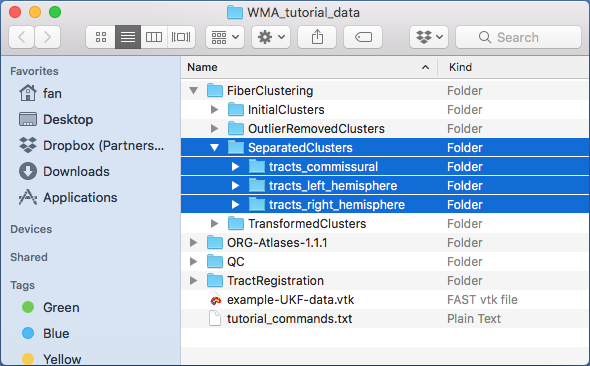Viewport: 590px width, 366px height.
Task: Select the tutorial_commands.txt file name
Action: tap(289, 319)
